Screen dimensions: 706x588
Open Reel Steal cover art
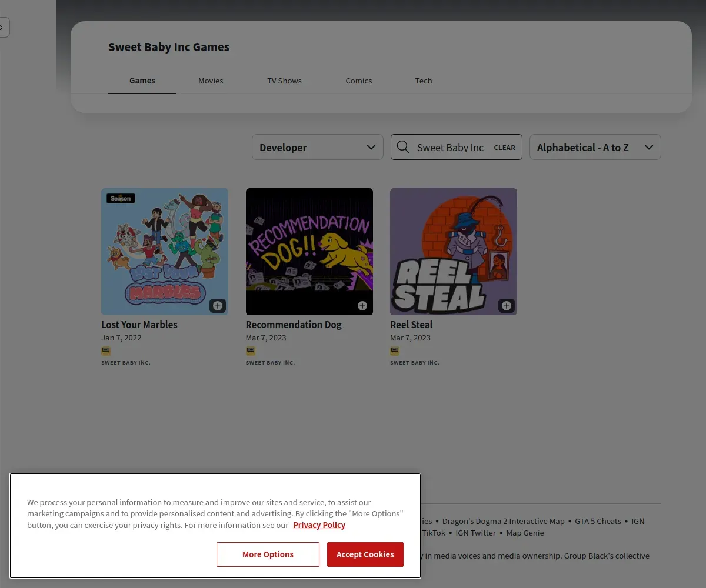pos(454,252)
